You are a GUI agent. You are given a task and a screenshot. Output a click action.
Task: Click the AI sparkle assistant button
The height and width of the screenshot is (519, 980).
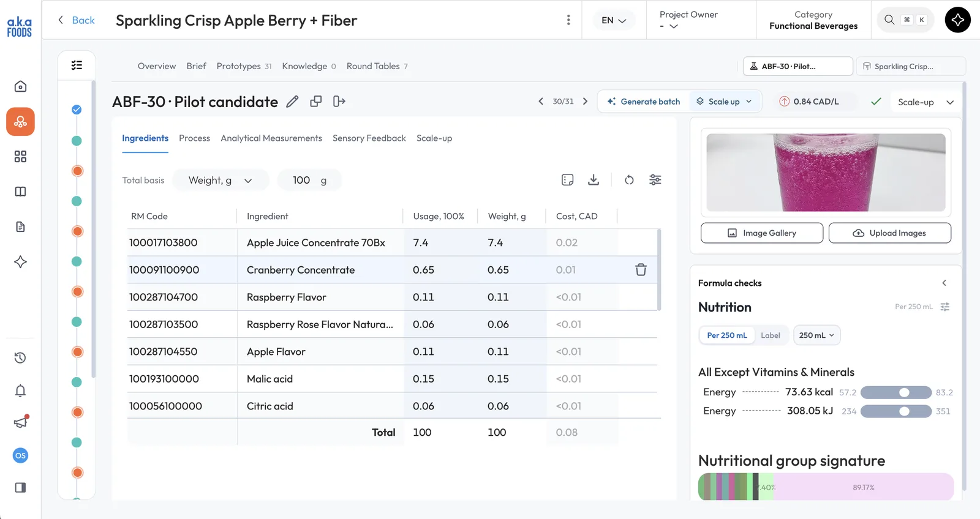[x=957, y=20]
